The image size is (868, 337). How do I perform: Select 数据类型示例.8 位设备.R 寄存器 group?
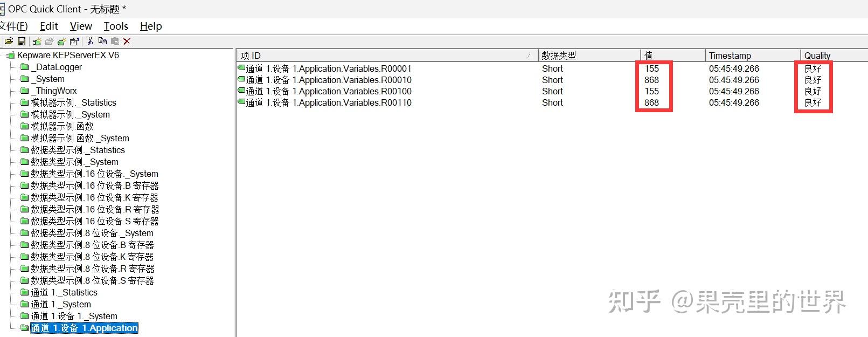click(93, 269)
